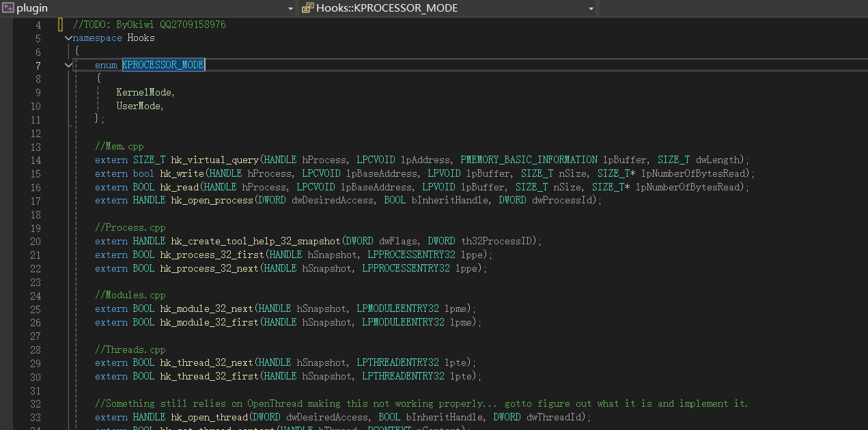
Task: Open the plugin project scope dropdown
Action: click(x=290, y=9)
